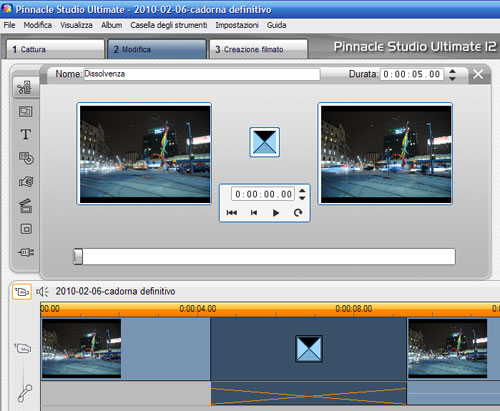500x411 pixels.
Task: Open the SmartMovie clapperboard tool
Action: [26, 206]
